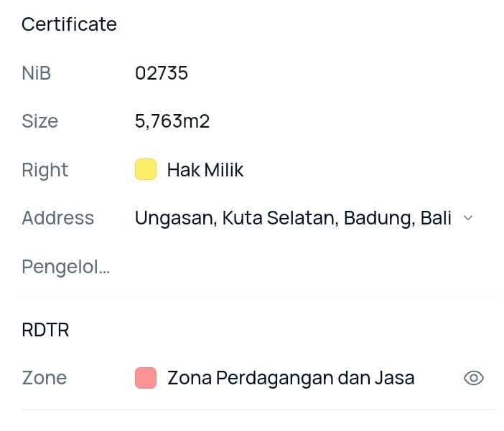Select the NiB value 02735
The image size is (504, 431).
click(162, 73)
